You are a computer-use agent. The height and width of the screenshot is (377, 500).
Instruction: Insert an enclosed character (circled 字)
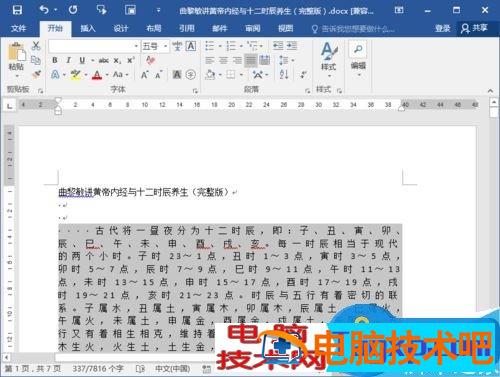click(191, 75)
